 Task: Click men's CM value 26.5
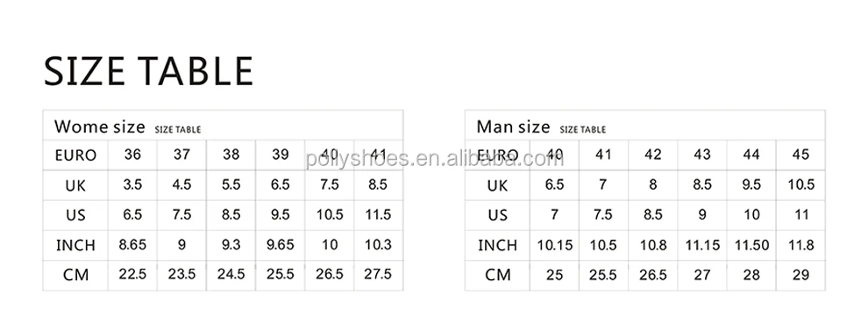pos(653,274)
